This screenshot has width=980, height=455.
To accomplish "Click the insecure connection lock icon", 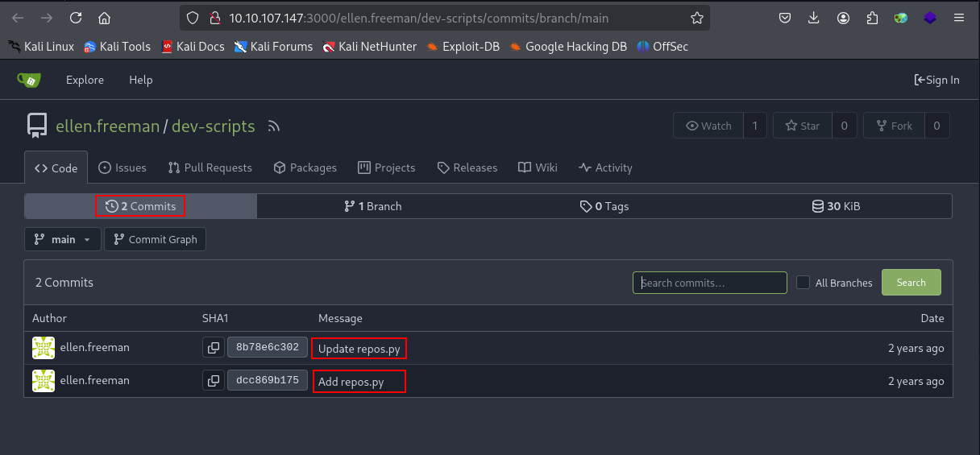I will point(214,18).
